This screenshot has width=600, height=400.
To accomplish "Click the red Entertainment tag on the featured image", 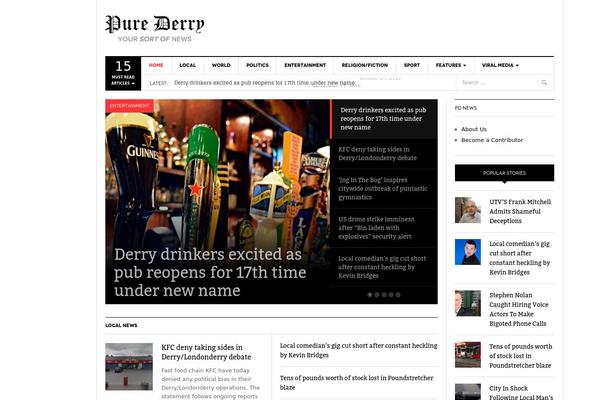I will (129, 106).
